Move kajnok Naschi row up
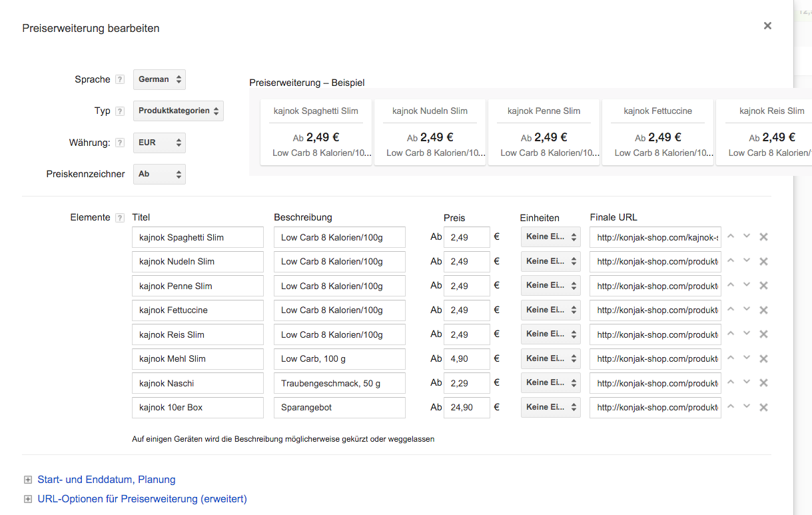The image size is (812, 515). [731, 382]
